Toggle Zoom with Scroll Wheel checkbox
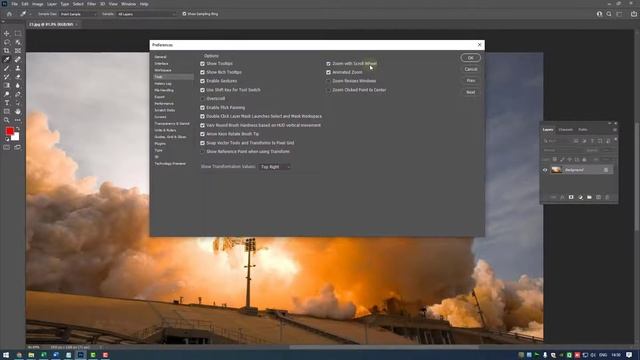This screenshot has width=640, height=360. pos(328,64)
